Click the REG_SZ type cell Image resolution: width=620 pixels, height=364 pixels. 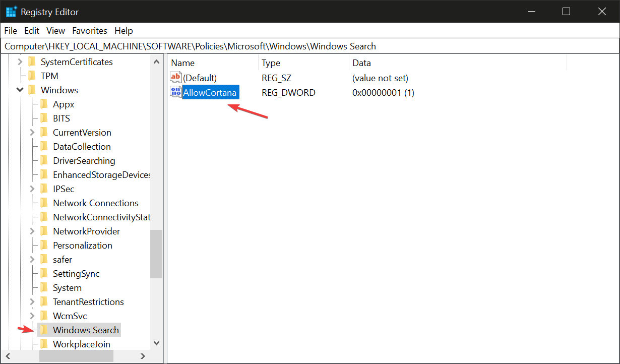[276, 78]
